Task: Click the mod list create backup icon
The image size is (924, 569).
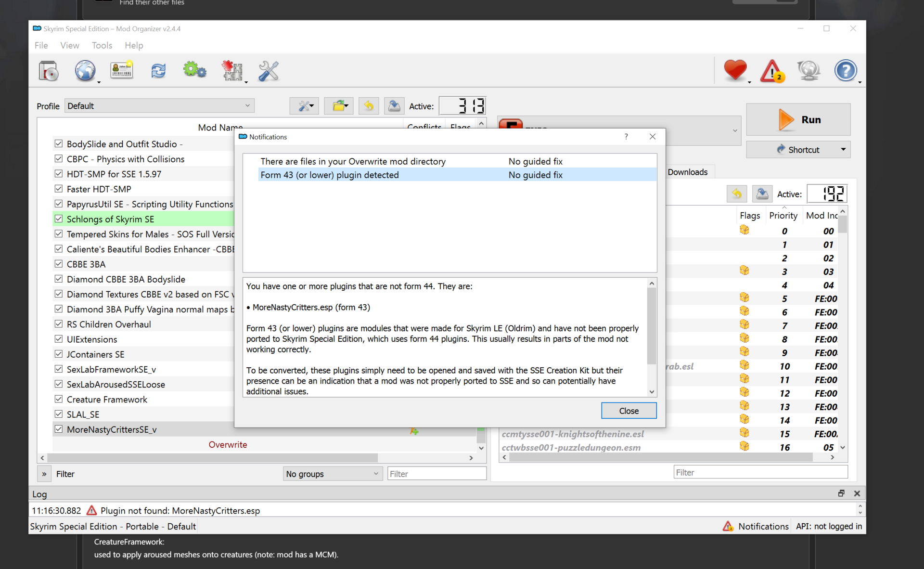Action: pyautogui.click(x=394, y=106)
